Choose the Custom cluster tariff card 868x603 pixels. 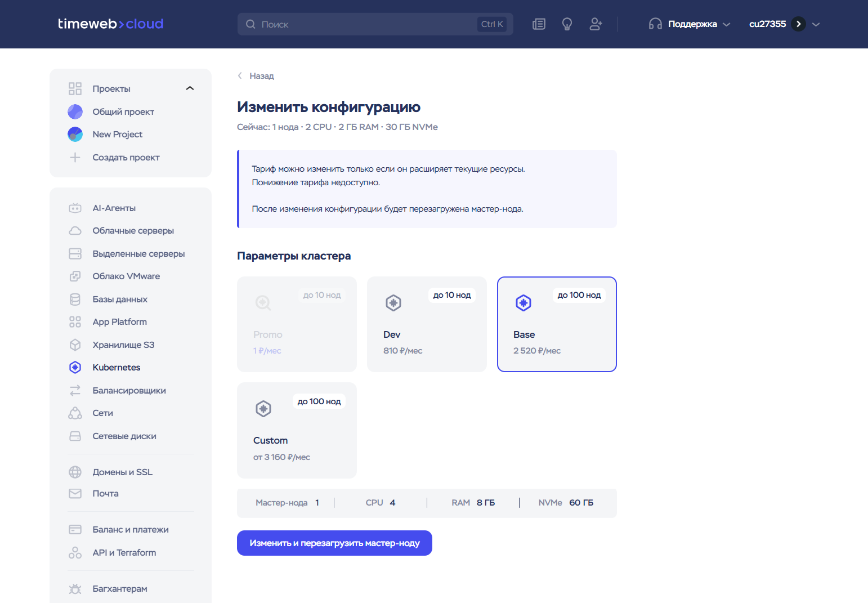click(x=297, y=430)
